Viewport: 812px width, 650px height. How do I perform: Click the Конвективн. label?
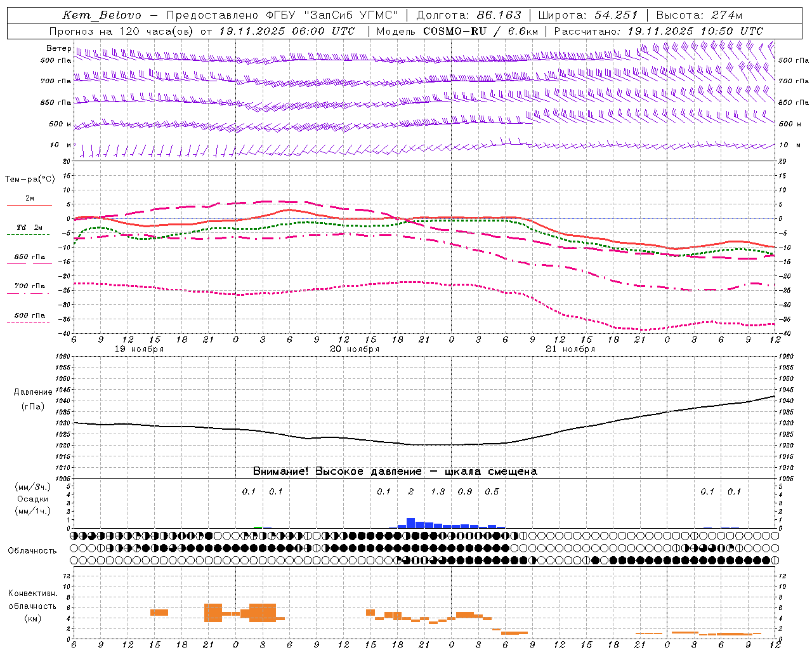click(32, 594)
